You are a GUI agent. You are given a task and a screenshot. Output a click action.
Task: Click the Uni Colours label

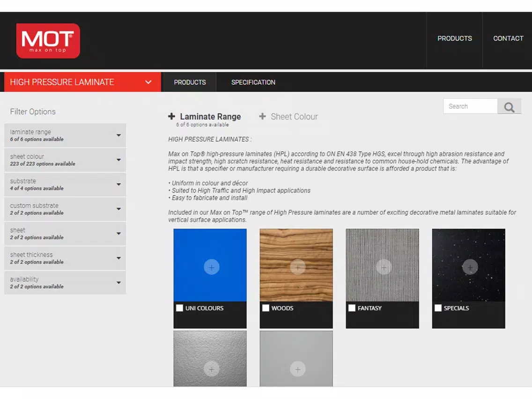[204, 308]
